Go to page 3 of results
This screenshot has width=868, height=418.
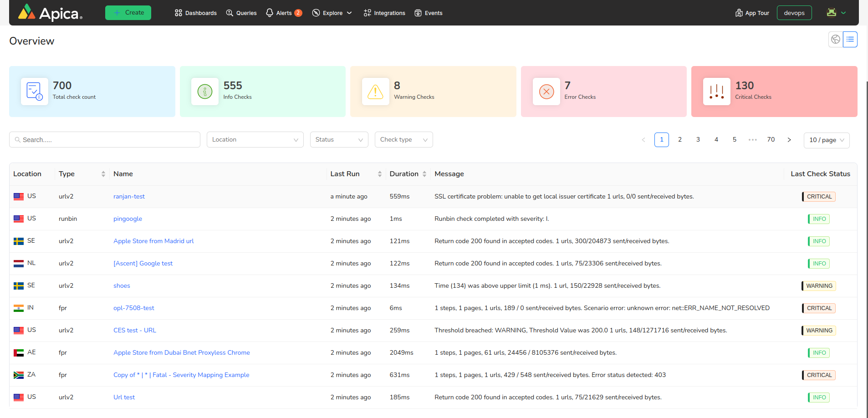pos(698,140)
